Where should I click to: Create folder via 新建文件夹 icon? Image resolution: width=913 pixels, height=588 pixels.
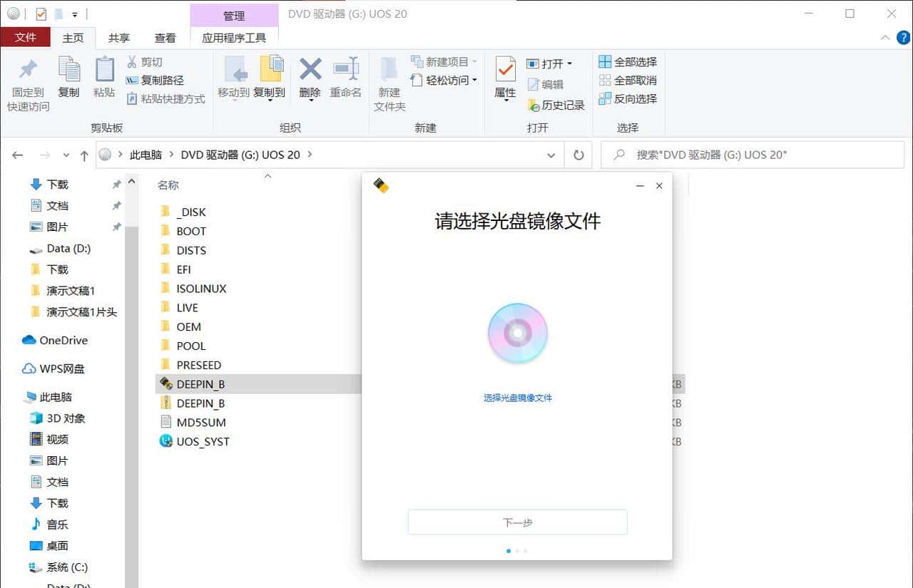point(389,81)
